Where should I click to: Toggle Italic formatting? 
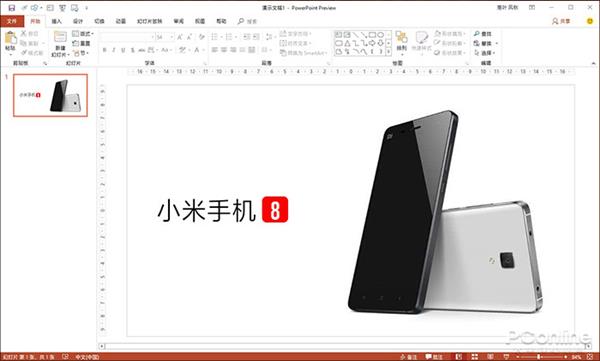pos(114,50)
